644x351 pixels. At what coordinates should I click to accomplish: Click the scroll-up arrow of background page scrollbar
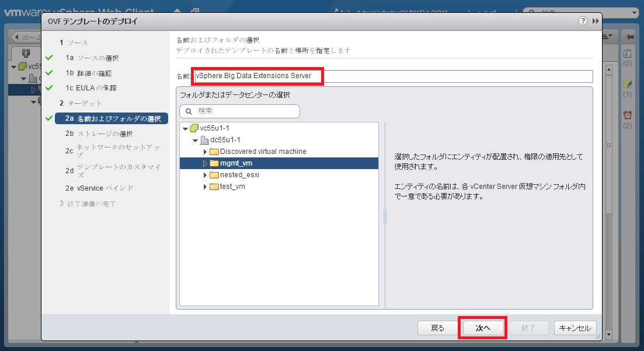click(x=609, y=70)
